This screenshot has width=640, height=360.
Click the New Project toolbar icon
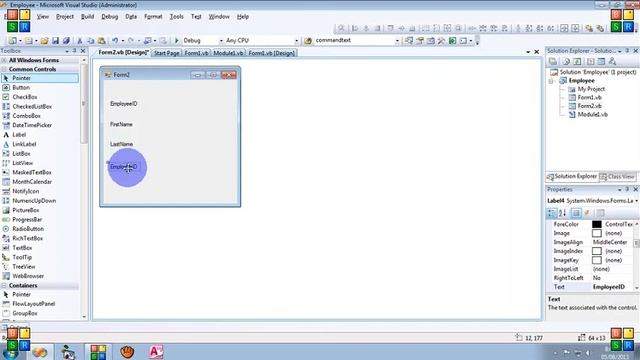pos(13,40)
